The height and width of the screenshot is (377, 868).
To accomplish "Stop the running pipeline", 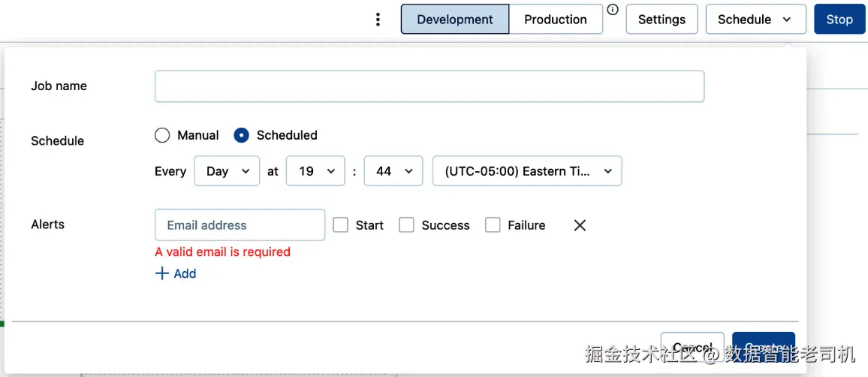I will coord(839,20).
